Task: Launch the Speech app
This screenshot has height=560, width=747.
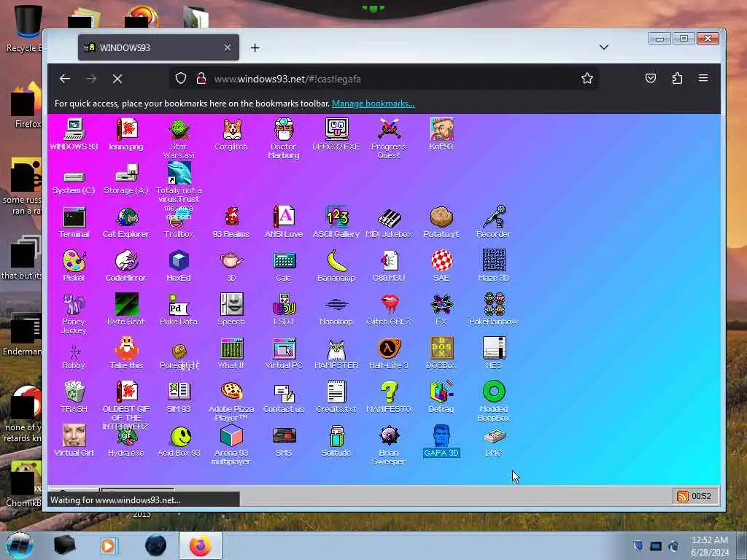Action: pyautogui.click(x=231, y=309)
